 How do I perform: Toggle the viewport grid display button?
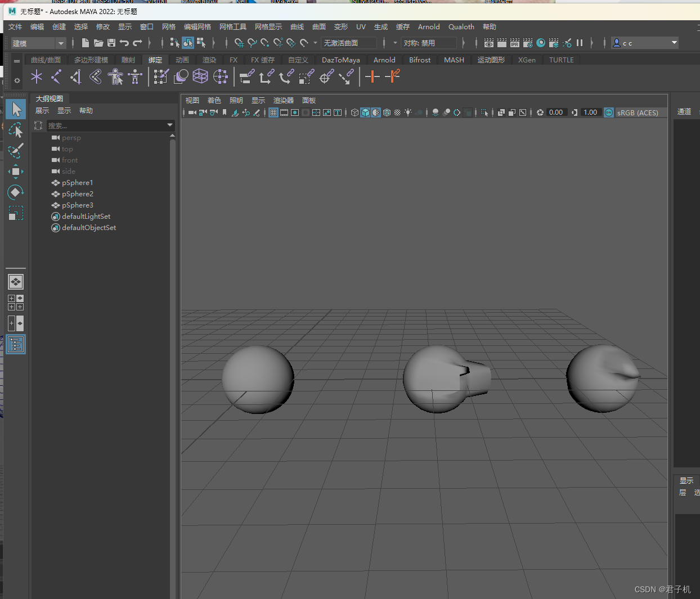pos(273,112)
